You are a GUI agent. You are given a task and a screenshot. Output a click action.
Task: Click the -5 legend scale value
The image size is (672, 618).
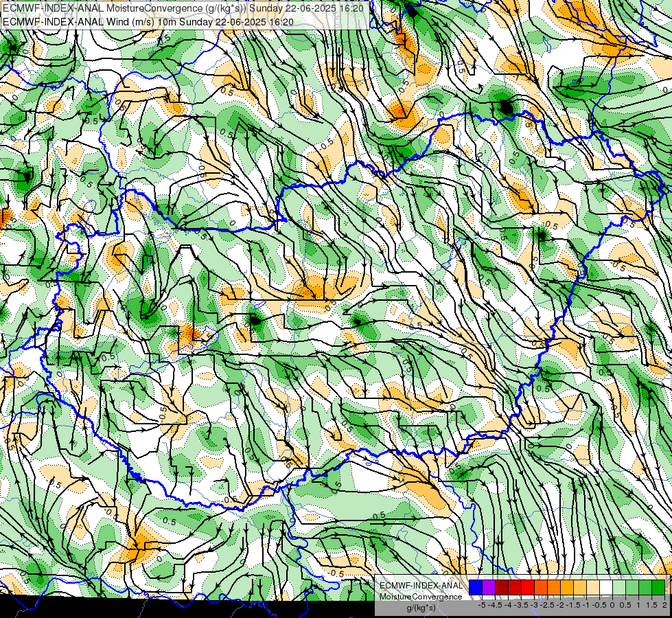(x=482, y=605)
